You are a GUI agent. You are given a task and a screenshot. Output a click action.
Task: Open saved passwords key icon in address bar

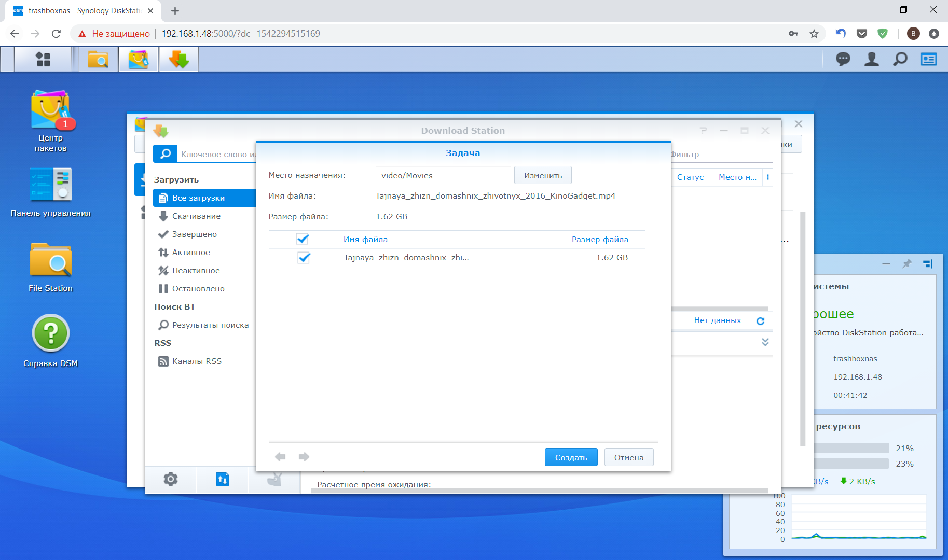[x=793, y=34]
